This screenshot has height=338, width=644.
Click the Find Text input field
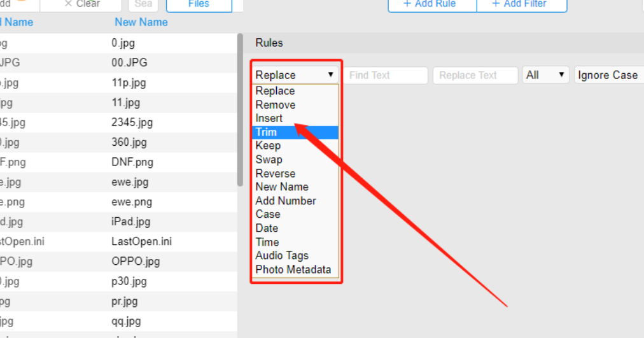coord(387,75)
